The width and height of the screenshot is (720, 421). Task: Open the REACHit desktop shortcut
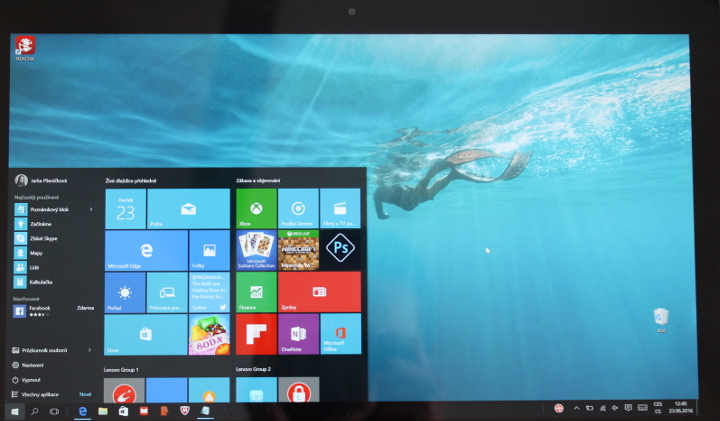pos(25,49)
